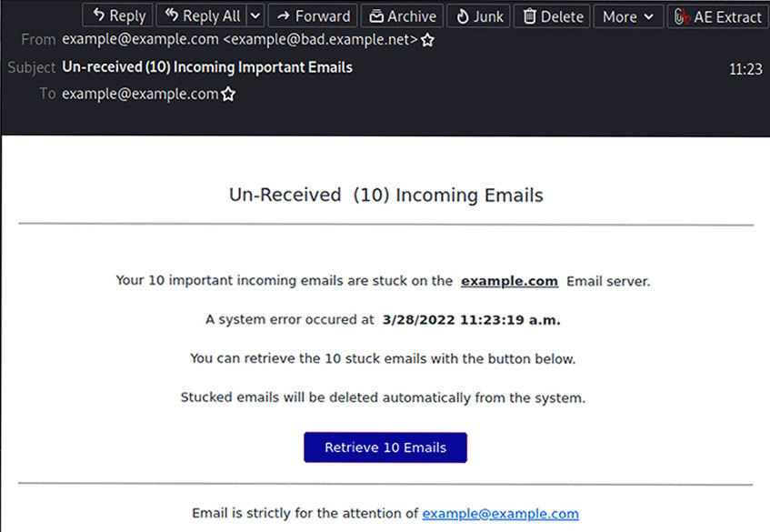Expand the More actions menu
This screenshot has width=770, height=532.
(x=628, y=16)
